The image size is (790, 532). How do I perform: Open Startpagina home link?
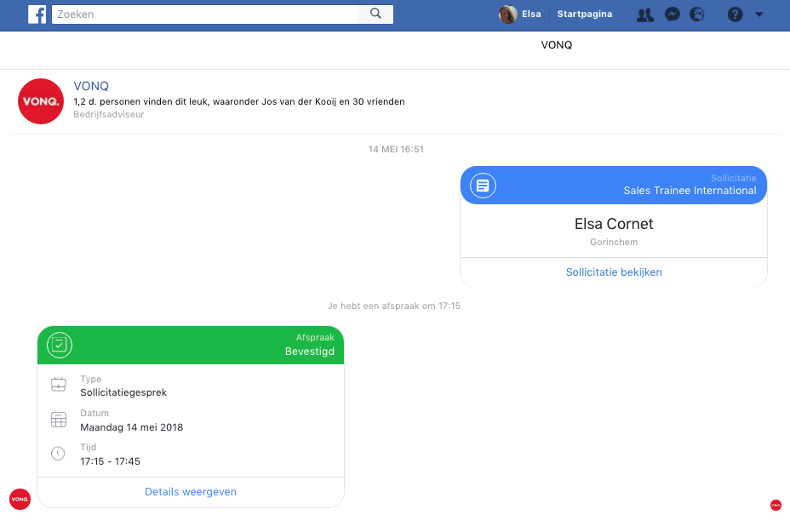585,14
